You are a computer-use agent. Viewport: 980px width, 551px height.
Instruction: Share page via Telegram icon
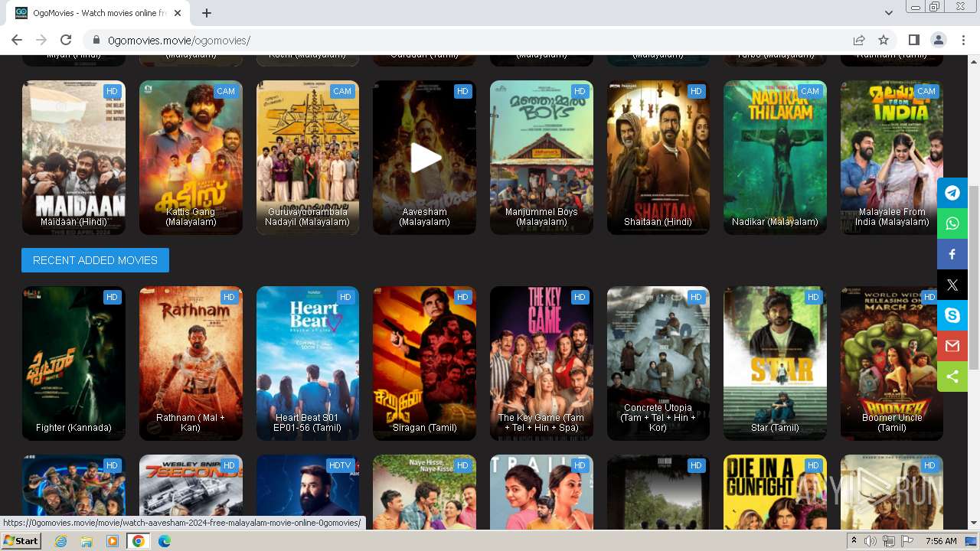952,193
